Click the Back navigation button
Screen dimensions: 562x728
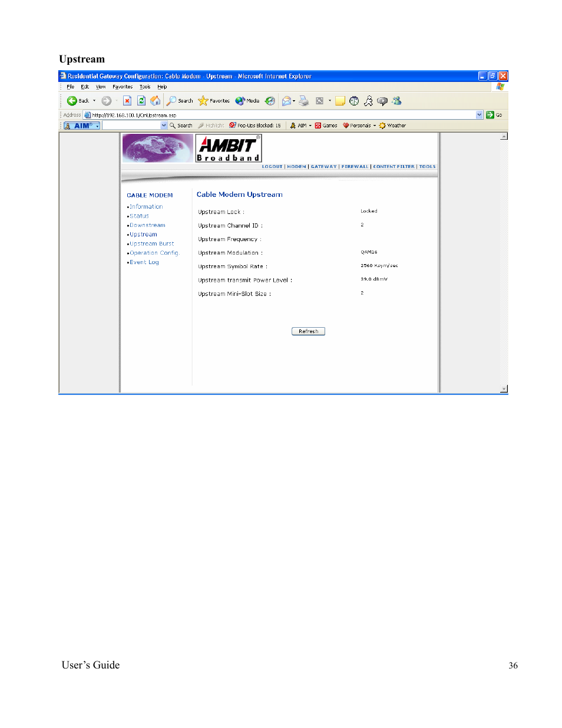coord(78,101)
